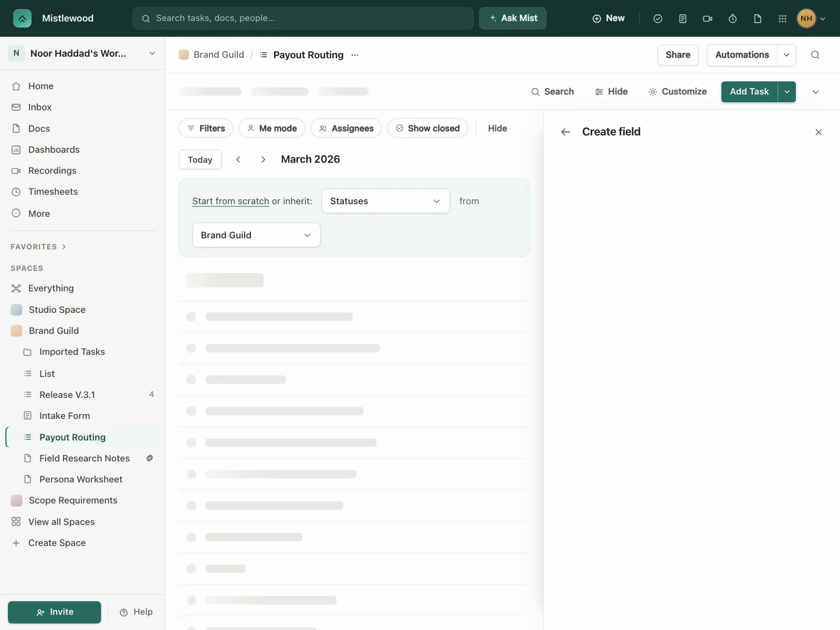Expand the chevron right of Add Task

click(816, 92)
